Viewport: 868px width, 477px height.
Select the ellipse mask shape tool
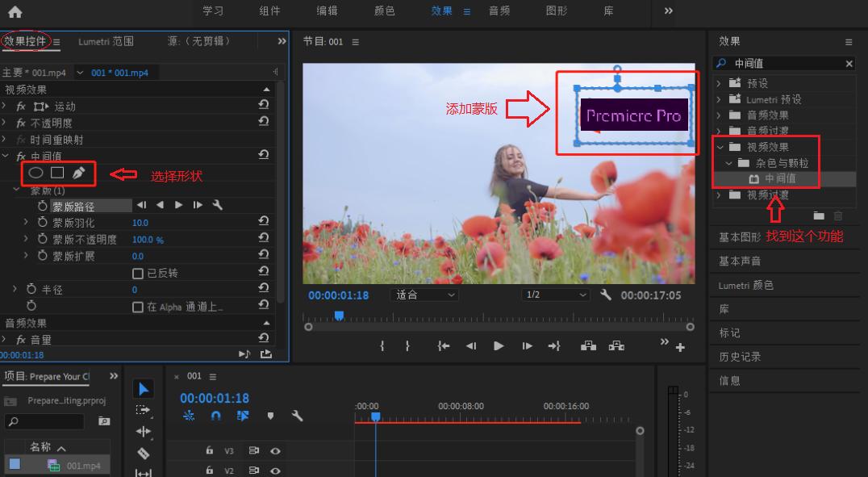[35, 172]
